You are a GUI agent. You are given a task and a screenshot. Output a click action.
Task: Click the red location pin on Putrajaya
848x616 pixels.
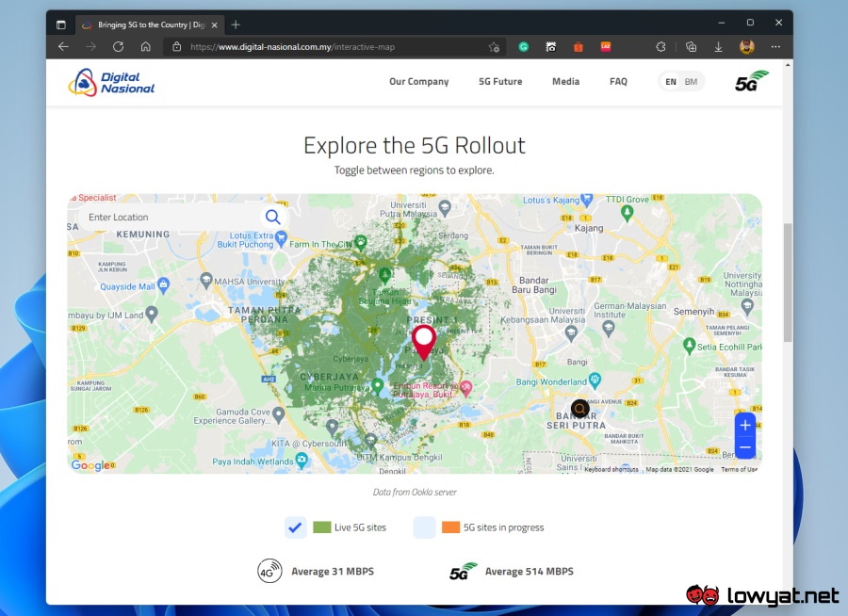pyautogui.click(x=424, y=340)
